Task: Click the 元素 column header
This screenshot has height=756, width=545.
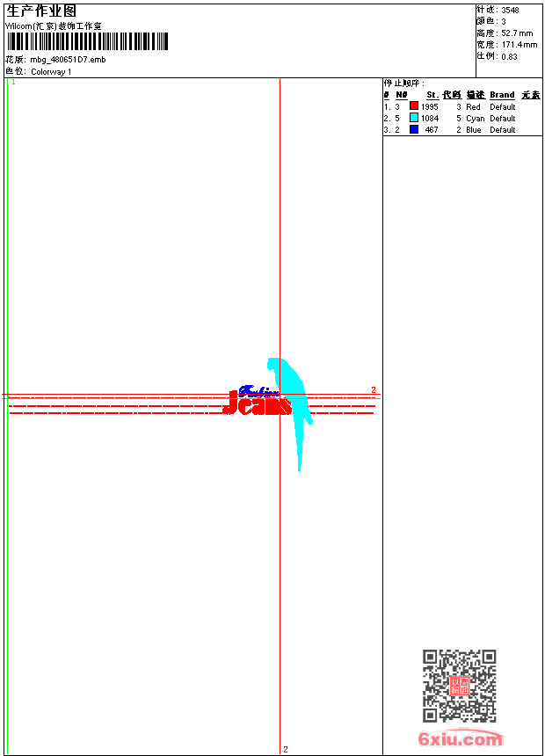Action: pos(531,95)
